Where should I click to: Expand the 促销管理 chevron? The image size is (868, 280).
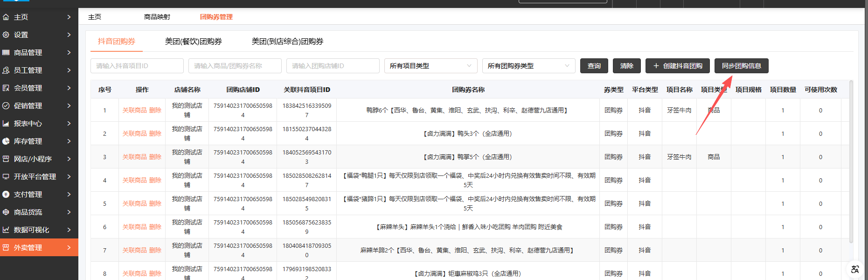point(69,106)
